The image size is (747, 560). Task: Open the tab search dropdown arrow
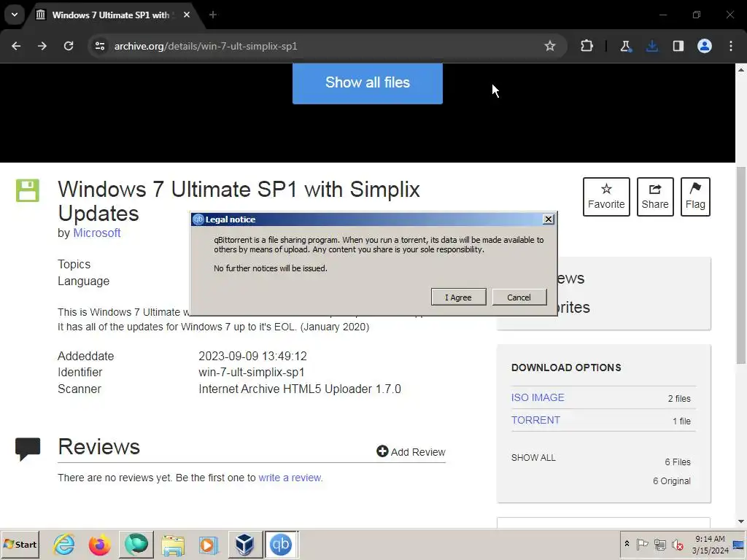[x=15, y=15]
